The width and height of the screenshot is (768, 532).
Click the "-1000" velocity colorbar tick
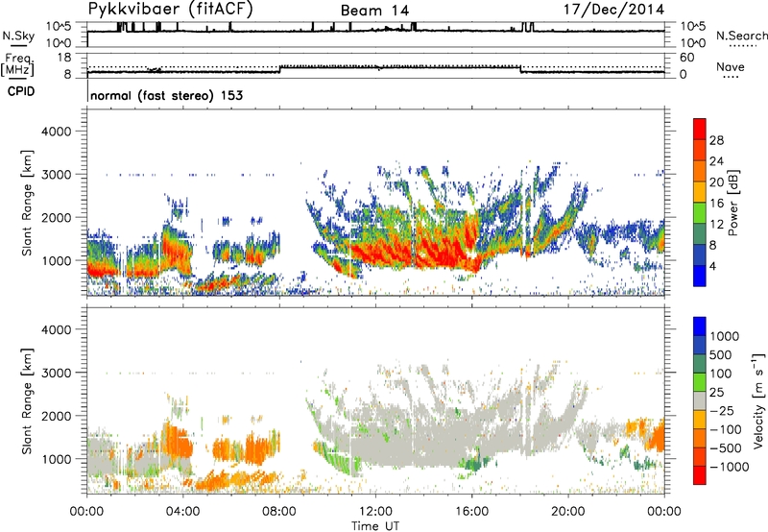[729, 467]
